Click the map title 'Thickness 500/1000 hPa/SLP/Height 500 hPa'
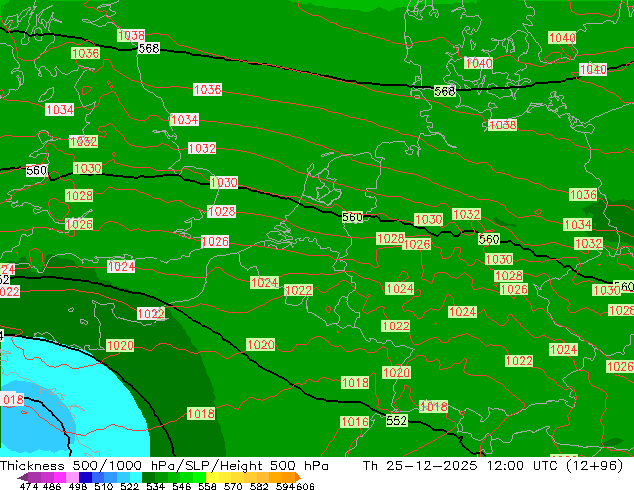 164,465
